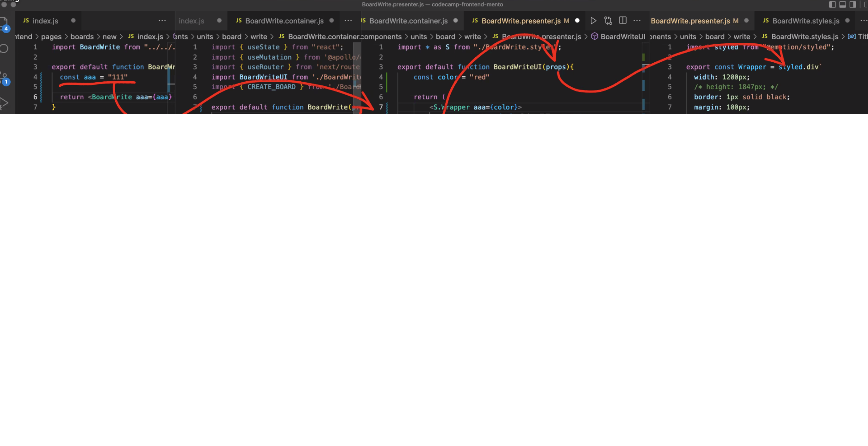This screenshot has height=446, width=868.
Task: Open changes for BoardWrite.presenter.js
Action: click(x=608, y=21)
